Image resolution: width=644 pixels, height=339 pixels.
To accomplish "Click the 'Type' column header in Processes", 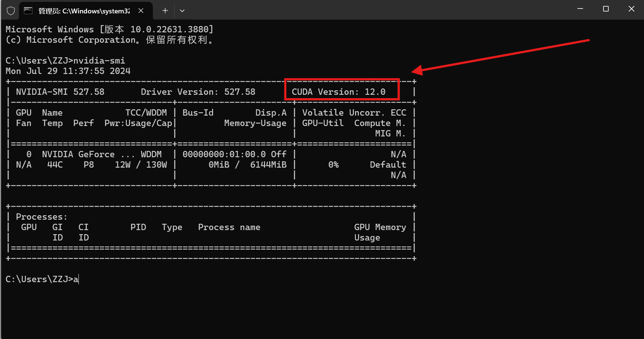I will click(172, 227).
